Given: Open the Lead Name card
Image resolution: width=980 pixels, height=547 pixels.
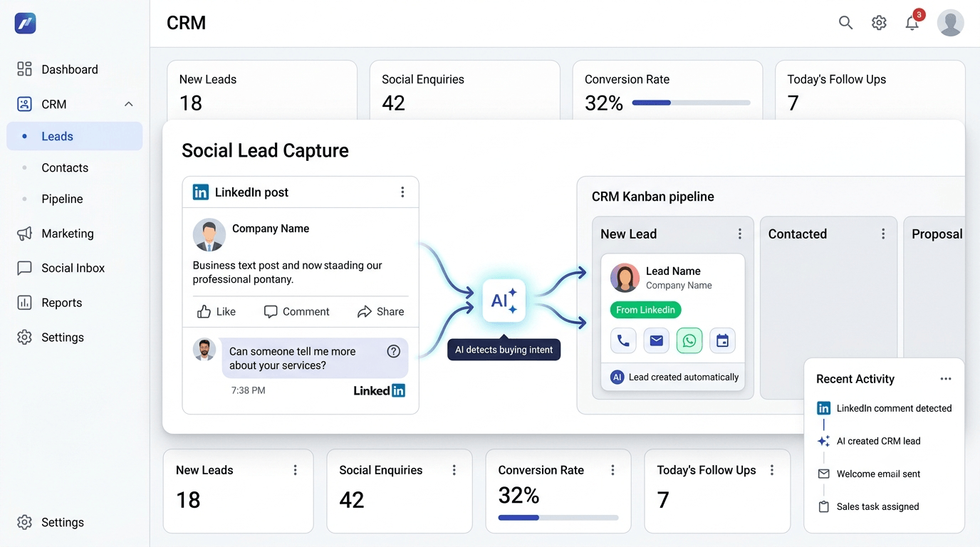Looking at the screenshot, I should point(673,322).
